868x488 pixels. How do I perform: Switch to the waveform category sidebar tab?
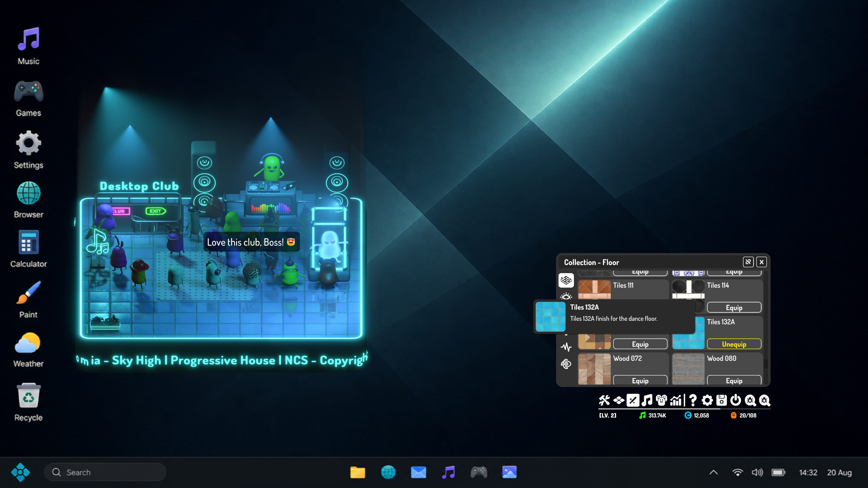566,347
